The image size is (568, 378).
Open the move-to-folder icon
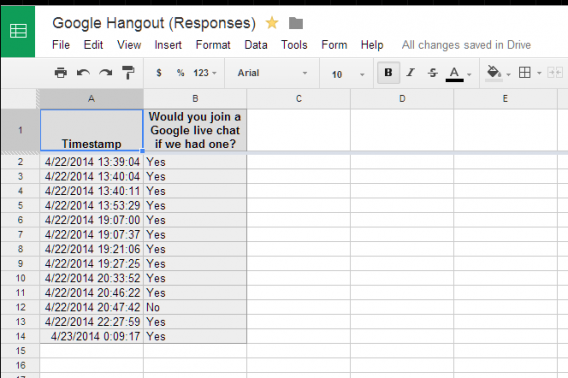[x=296, y=23]
